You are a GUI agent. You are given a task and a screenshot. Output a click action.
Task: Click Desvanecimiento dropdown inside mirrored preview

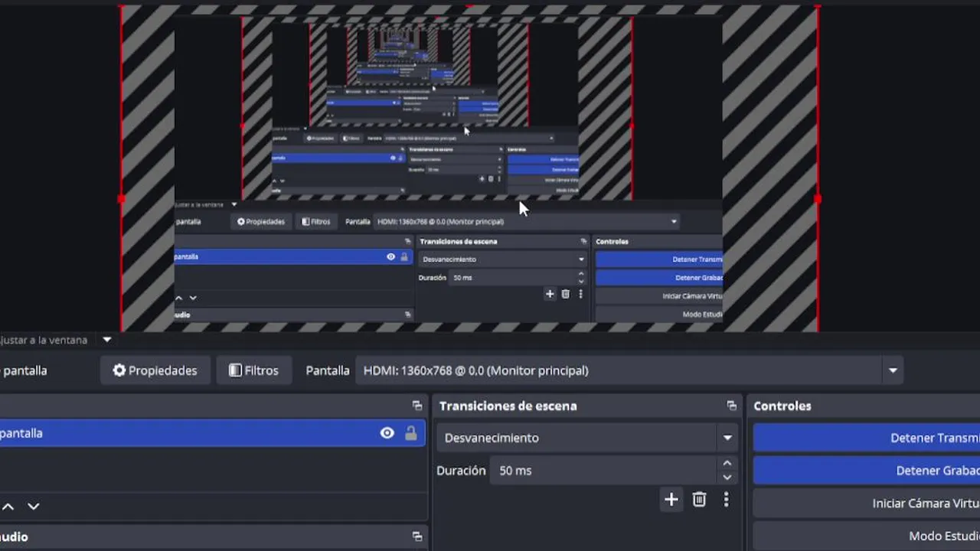pos(502,259)
